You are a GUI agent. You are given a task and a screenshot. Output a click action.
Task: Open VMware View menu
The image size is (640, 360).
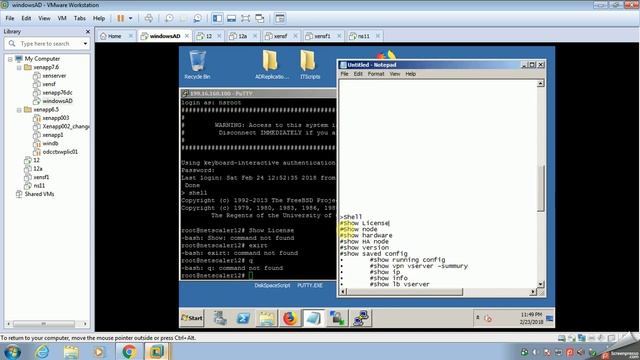pyautogui.click(x=44, y=18)
